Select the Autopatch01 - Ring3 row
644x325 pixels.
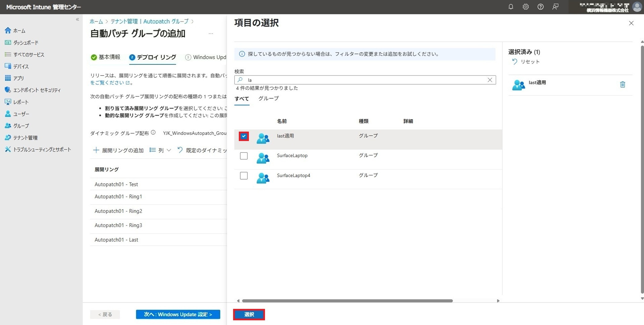coord(158,226)
